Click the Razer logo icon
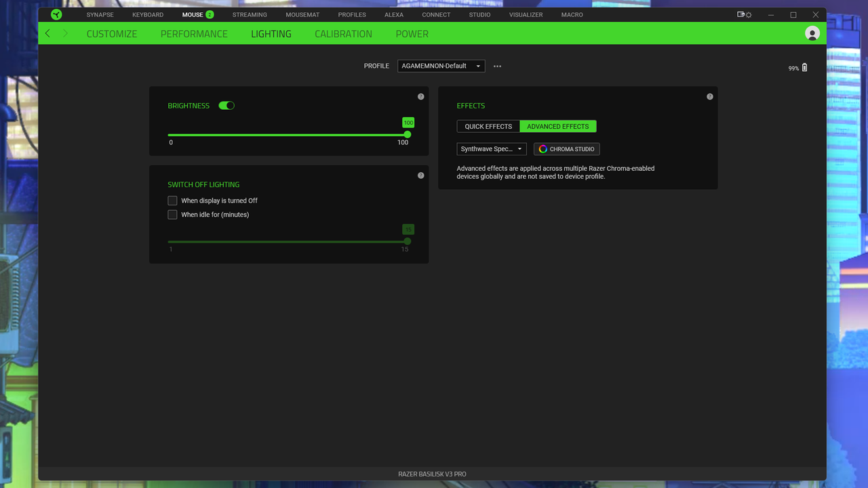Image resolution: width=868 pixels, height=488 pixels. (x=56, y=14)
